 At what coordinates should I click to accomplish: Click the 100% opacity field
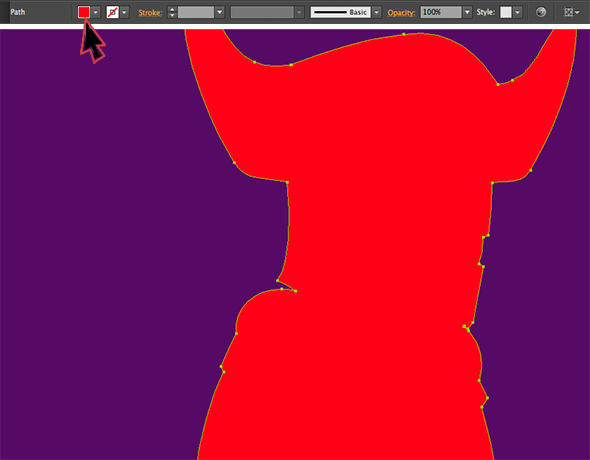click(441, 12)
